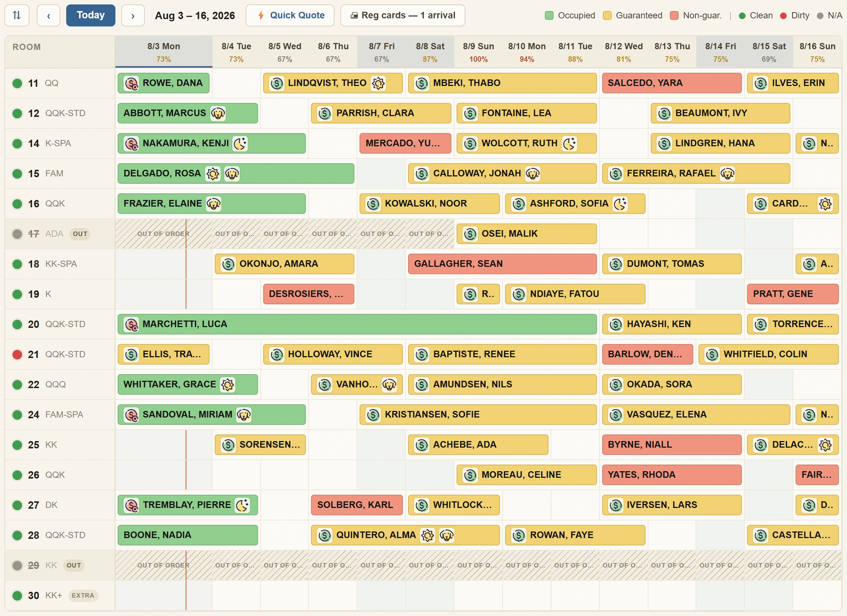Click the moon icon on TREMBLAY, PIERRE
This screenshot has height=616, width=847.
click(x=242, y=505)
